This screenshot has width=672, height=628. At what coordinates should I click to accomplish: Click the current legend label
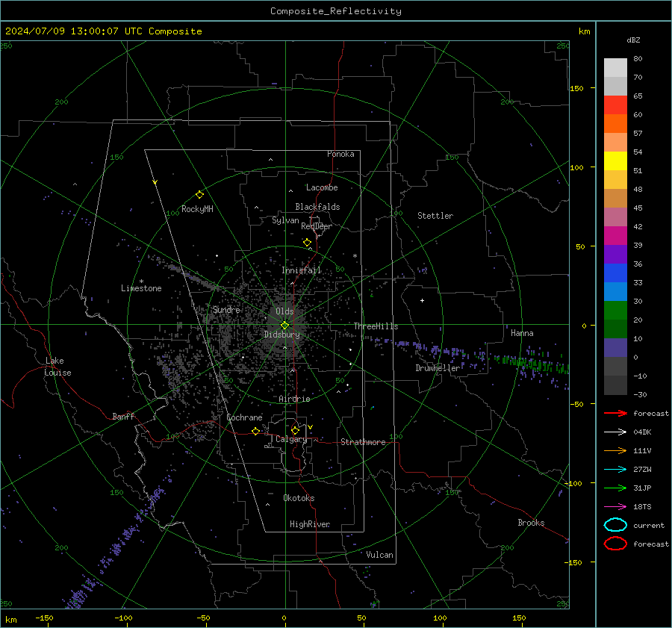click(x=648, y=526)
